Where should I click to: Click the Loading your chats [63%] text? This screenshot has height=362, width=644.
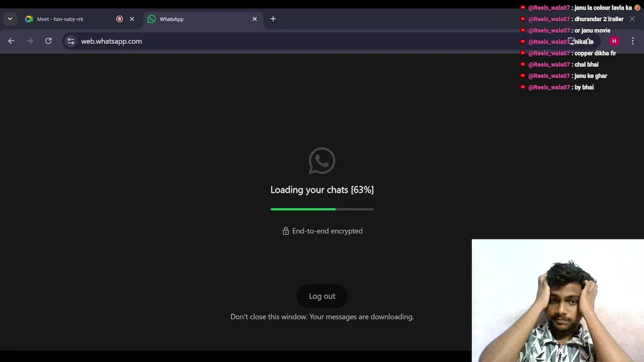[322, 190]
